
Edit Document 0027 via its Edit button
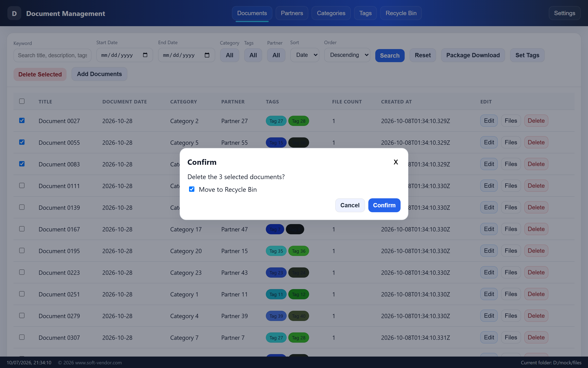click(x=489, y=121)
